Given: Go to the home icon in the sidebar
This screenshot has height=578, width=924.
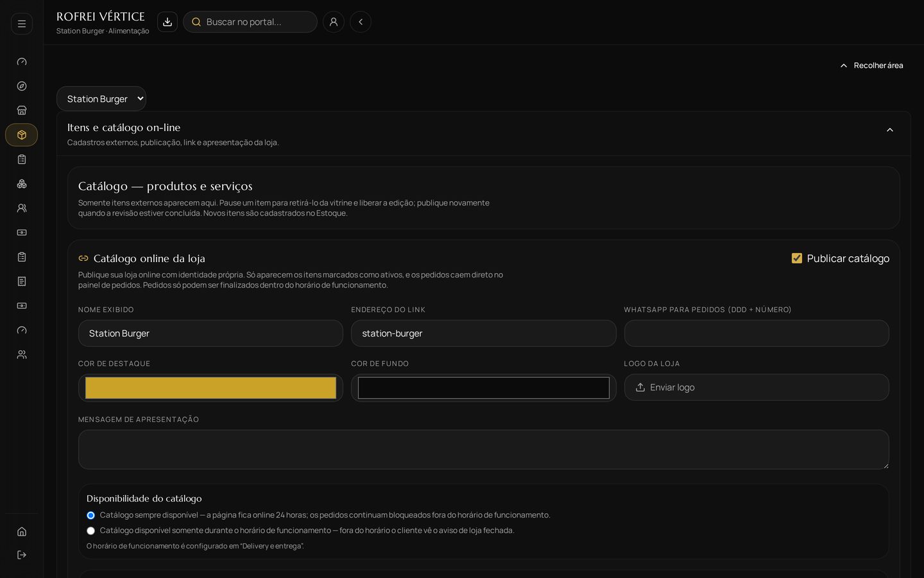Looking at the screenshot, I should [22, 532].
